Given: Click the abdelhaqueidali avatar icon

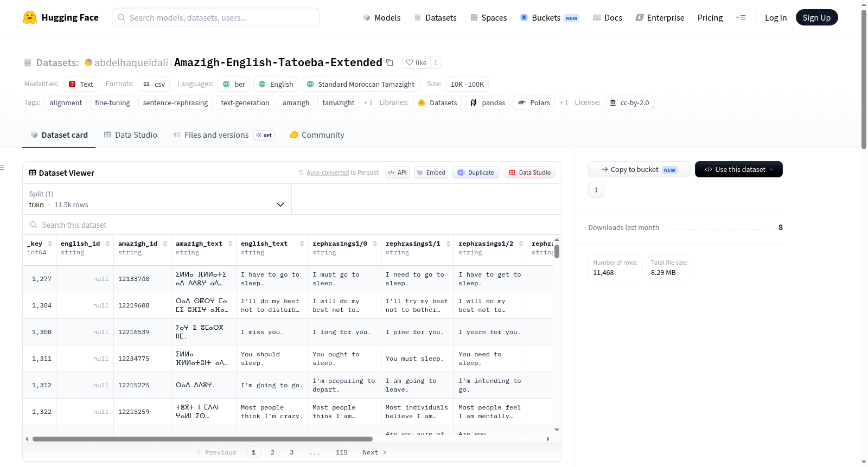Looking at the screenshot, I should (x=88, y=62).
